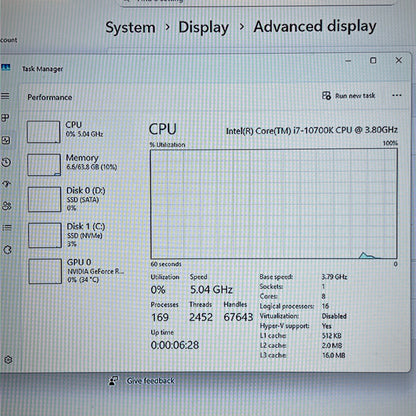This screenshot has width=416, height=416.
Task: Click System breadcrumb in Settings window
Action: pyautogui.click(x=130, y=27)
